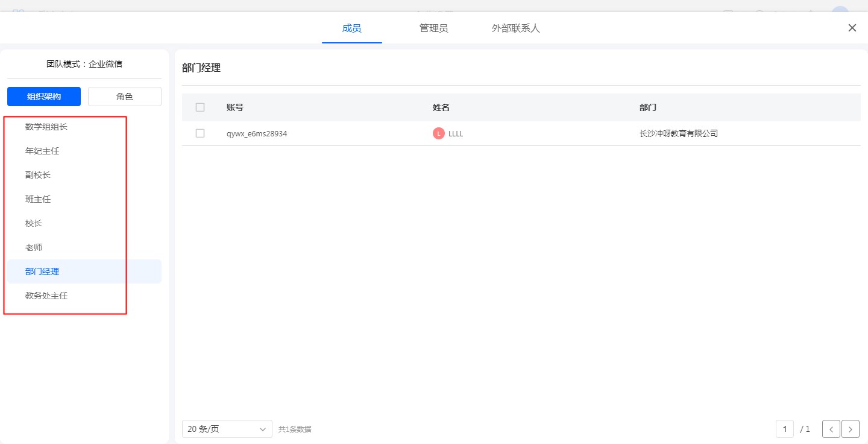This screenshot has height=444, width=868.
Task: Click the LLLL user avatar icon
Action: (438, 133)
